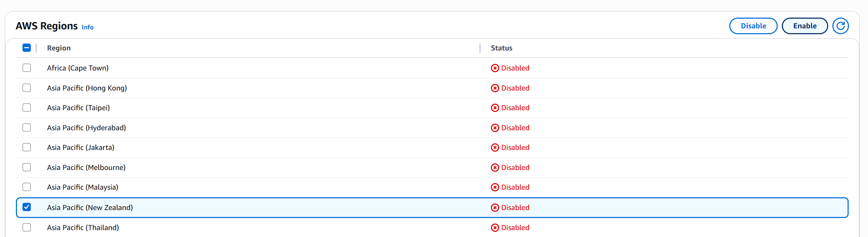Click Disabled status icon for Asia Pacific (Taipei)
Screen dimensions: 868x237
495,108
